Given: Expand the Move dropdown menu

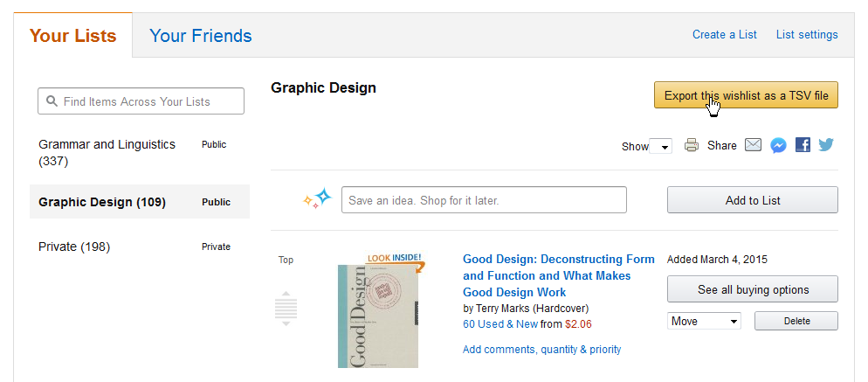Looking at the screenshot, I should [704, 321].
